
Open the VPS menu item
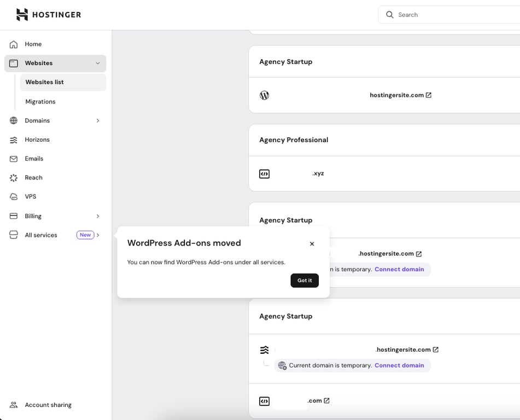pos(55,197)
